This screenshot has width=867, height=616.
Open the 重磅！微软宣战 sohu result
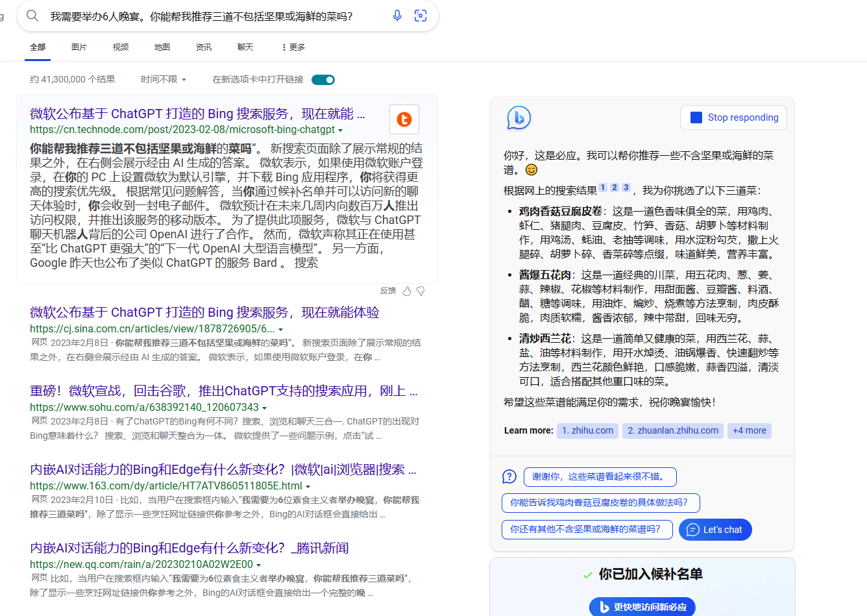click(224, 391)
